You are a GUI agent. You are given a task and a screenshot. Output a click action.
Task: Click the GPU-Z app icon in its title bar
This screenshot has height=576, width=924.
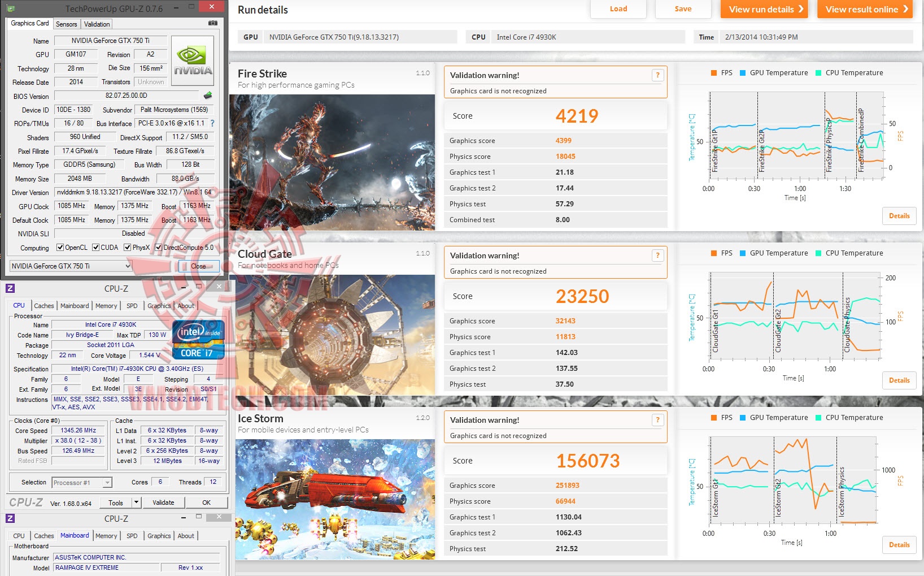11,8
